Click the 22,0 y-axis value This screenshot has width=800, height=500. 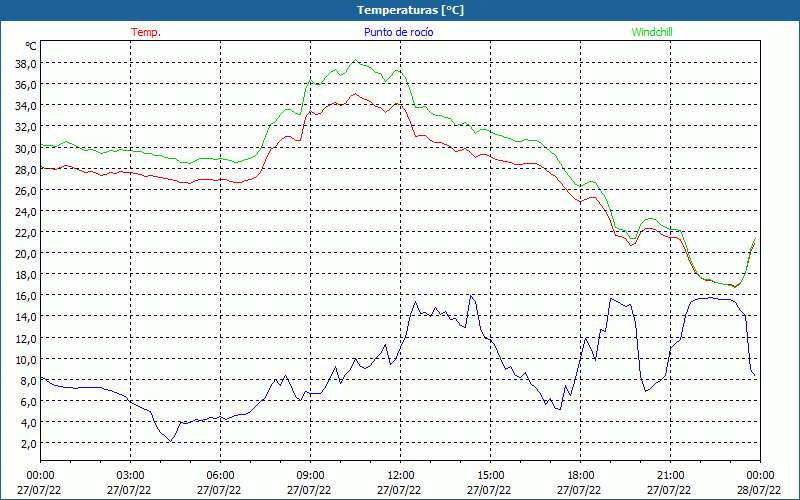[x=27, y=233]
